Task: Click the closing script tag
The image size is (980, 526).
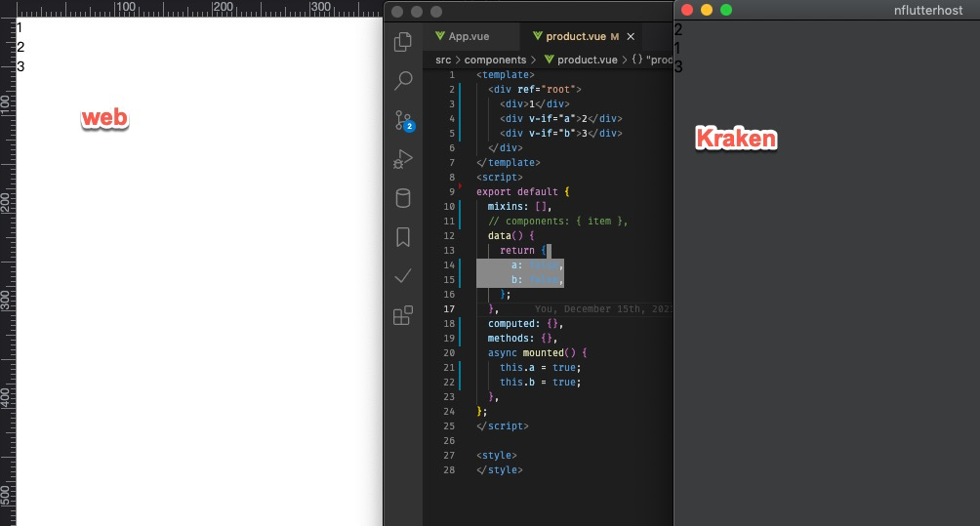Action: click(x=503, y=426)
